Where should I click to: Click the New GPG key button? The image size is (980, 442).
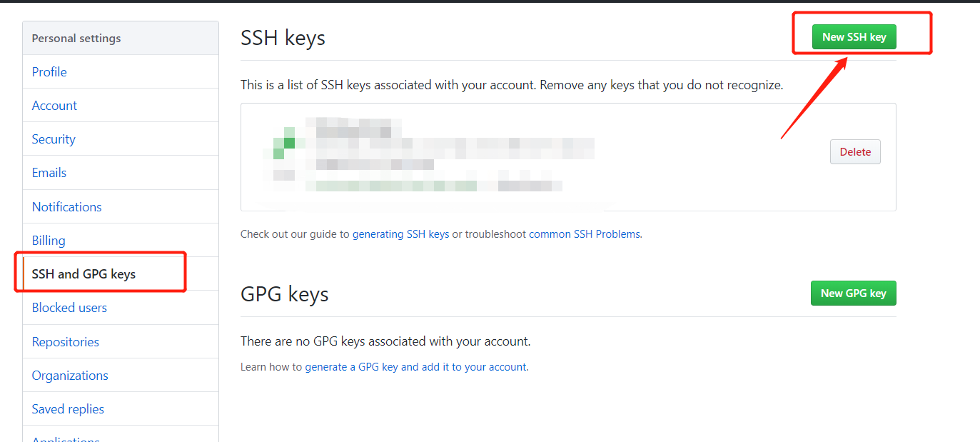[x=853, y=293]
